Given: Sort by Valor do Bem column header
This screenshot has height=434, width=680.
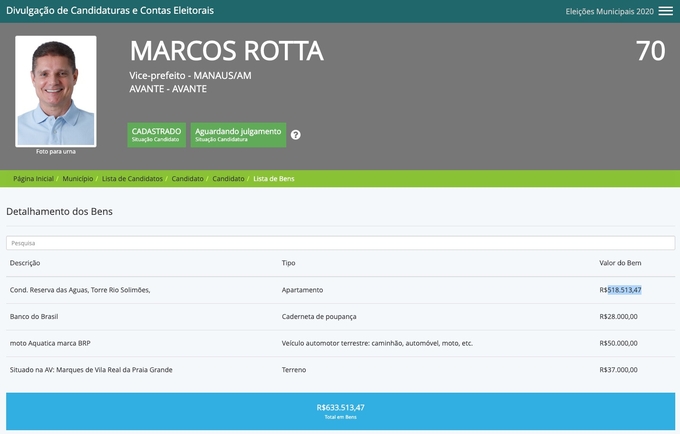Looking at the screenshot, I should [x=619, y=263].
